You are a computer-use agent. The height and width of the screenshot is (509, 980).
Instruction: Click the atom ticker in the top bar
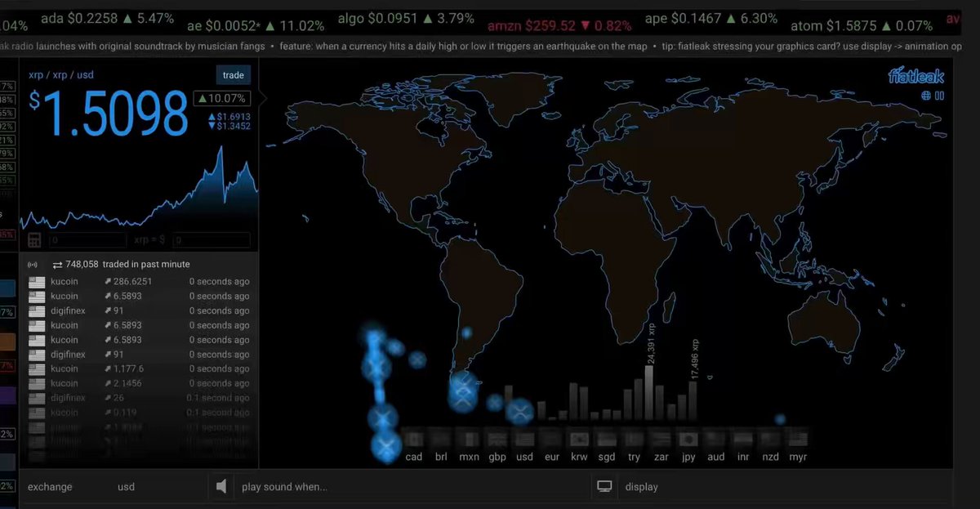(862, 25)
